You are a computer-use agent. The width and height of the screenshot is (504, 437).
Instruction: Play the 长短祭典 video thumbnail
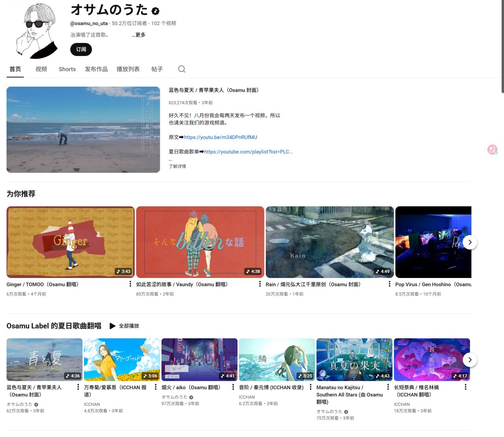coord(432,359)
